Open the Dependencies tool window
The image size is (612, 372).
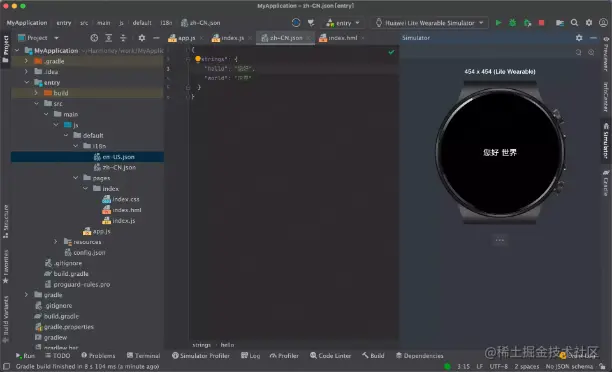pos(420,356)
